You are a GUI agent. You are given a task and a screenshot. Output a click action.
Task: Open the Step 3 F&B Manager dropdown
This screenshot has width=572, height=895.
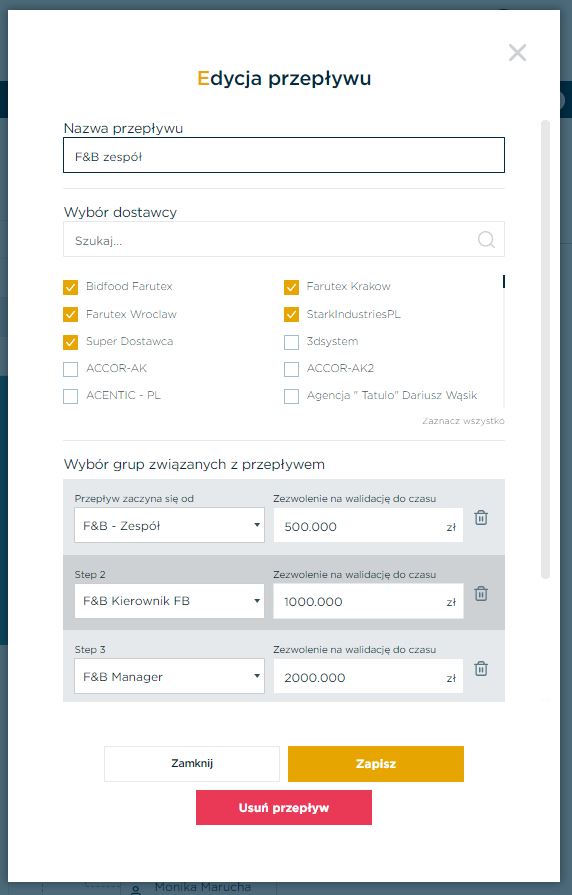pyautogui.click(x=170, y=676)
